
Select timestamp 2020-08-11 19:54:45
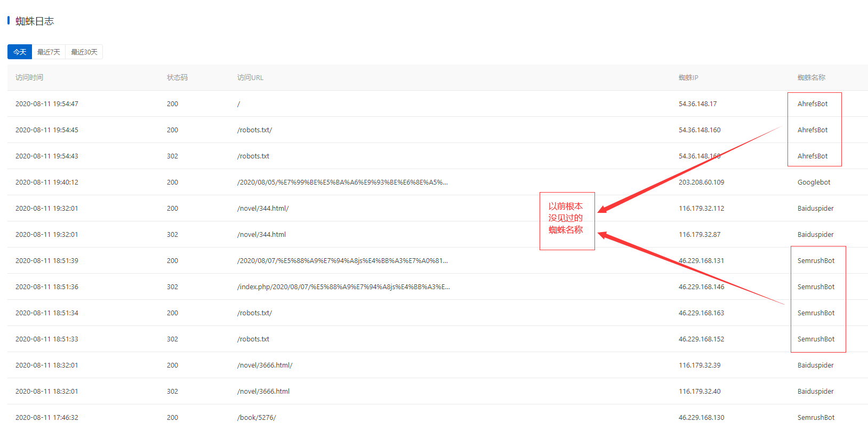[47, 130]
